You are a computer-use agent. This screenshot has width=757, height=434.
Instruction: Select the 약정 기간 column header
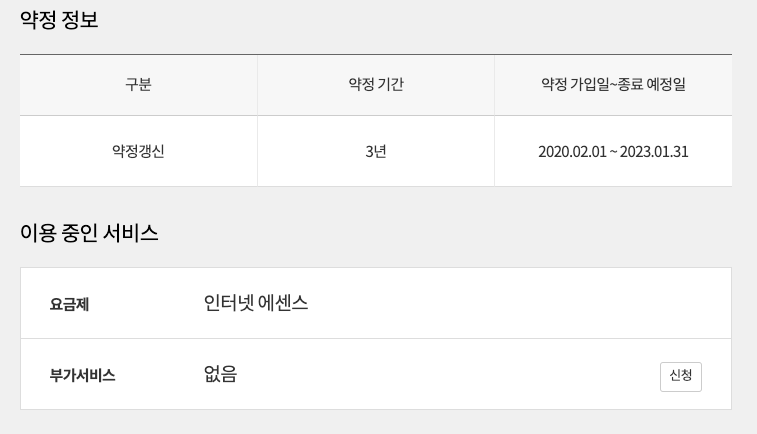[x=376, y=85]
